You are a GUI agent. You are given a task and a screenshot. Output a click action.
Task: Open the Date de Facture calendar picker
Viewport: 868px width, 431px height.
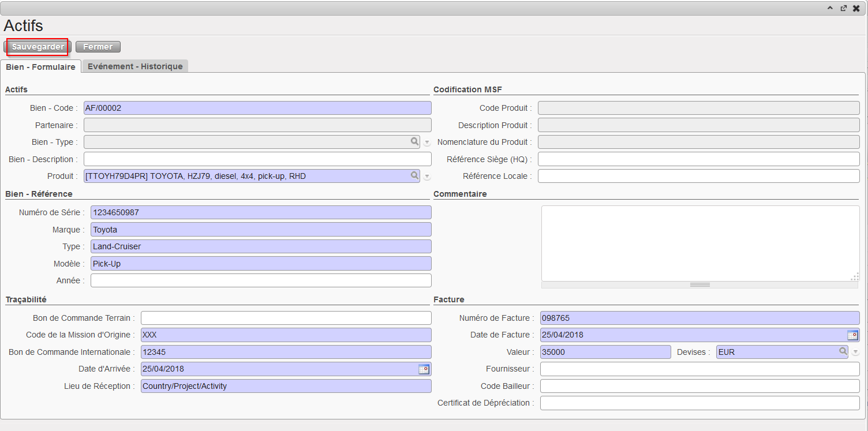point(852,335)
